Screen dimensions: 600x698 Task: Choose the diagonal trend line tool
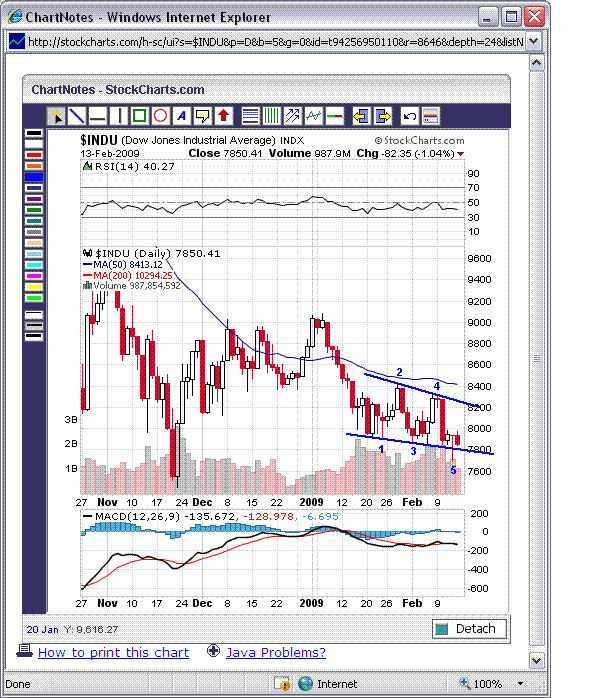[77, 117]
